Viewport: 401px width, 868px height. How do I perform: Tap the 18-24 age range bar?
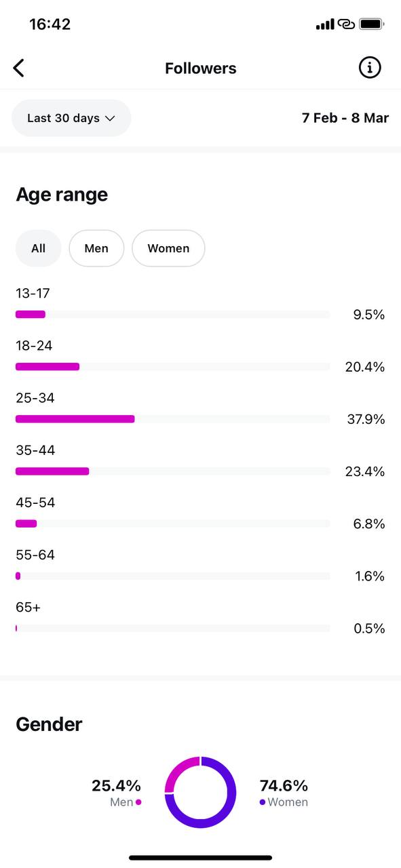tap(173, 367)
